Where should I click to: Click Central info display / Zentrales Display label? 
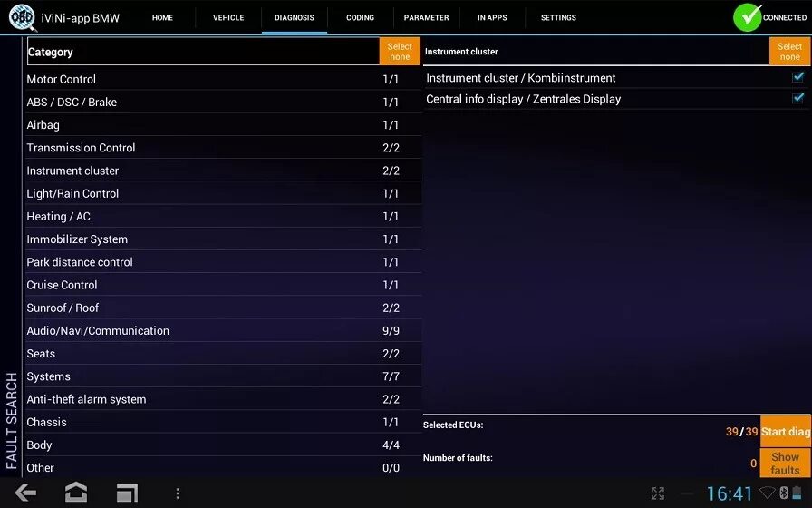tap(523, 99)
